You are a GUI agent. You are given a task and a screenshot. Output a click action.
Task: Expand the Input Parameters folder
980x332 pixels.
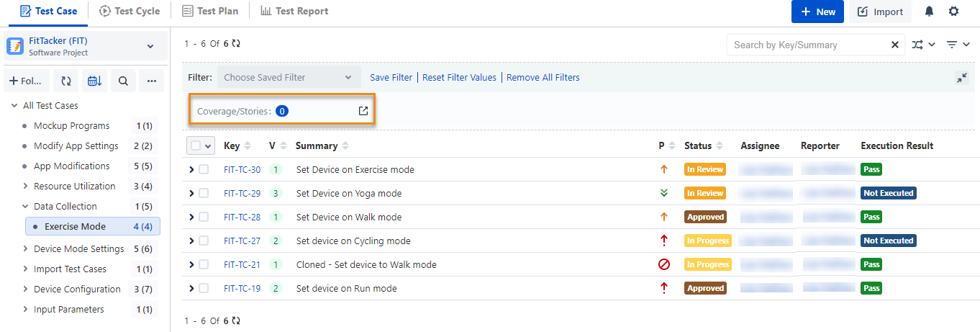(x=24, y=309)
